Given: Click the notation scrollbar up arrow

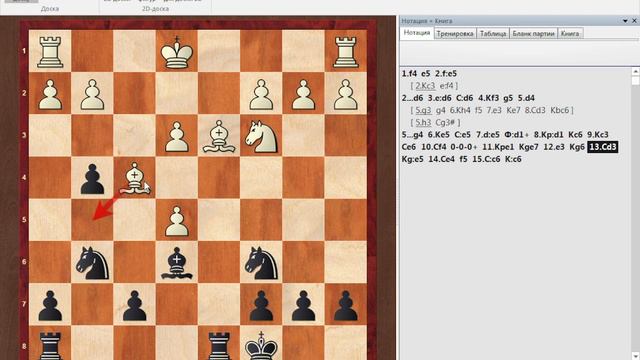Looking at the screenshot, I should tap(636, 71).
